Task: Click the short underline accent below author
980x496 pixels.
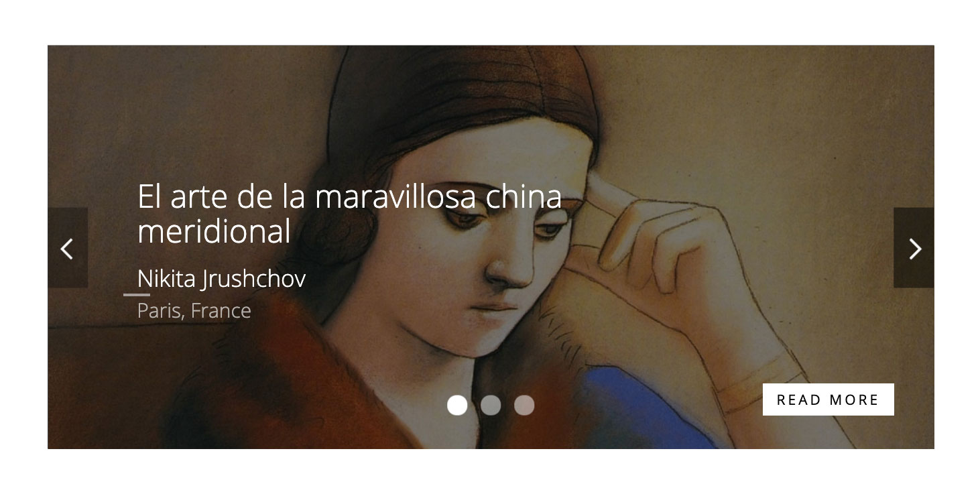Action: tap(137, 294)
